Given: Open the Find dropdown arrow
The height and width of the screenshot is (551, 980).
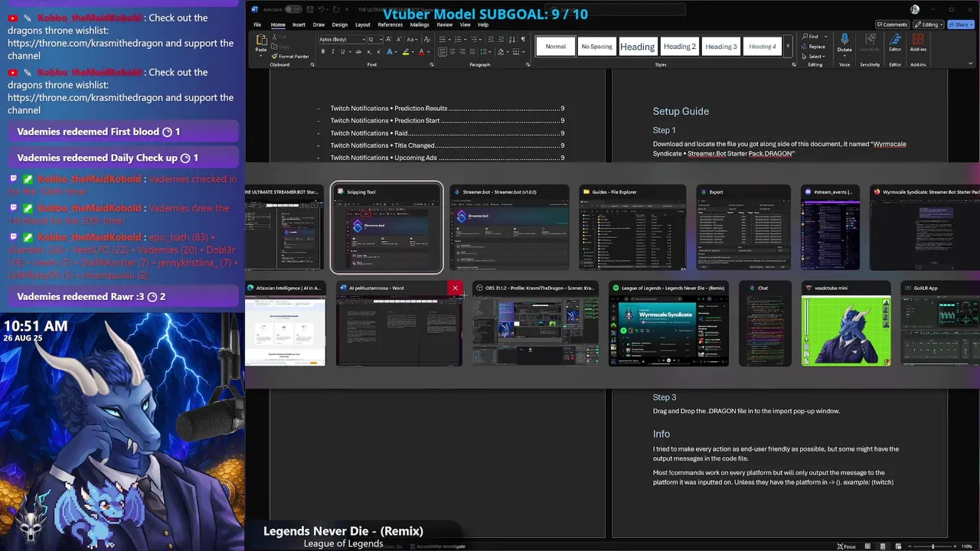Looking at the screenshot, I should (826, 36).
